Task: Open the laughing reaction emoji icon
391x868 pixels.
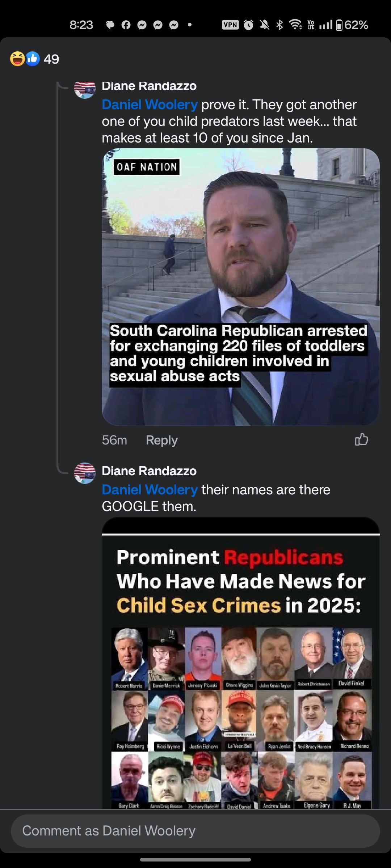Action: point(17,59)
